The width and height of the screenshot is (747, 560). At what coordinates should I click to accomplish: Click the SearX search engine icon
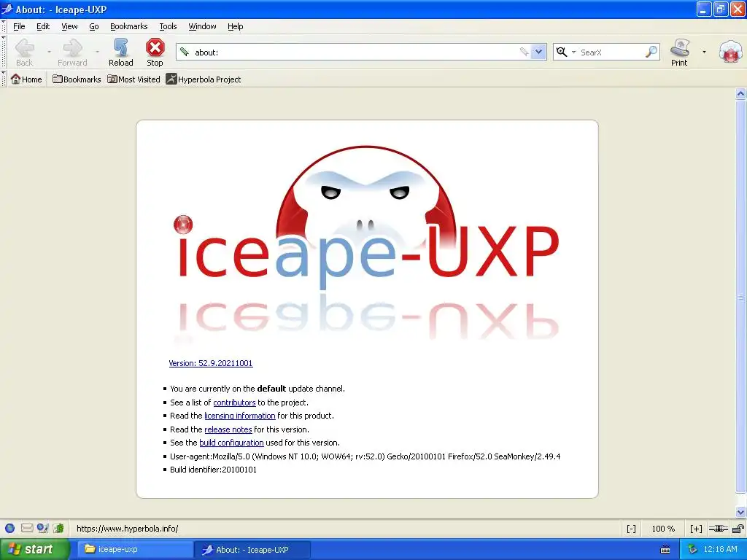562,52
